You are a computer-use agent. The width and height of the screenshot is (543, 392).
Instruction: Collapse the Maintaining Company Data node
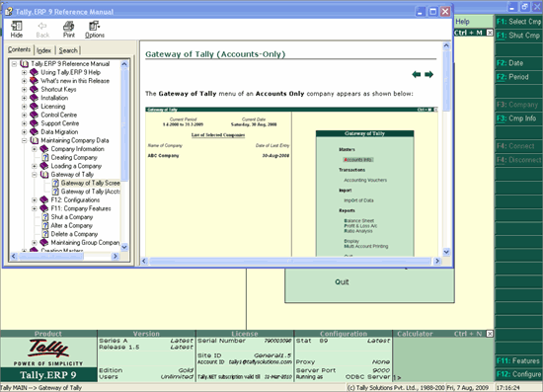[24, 140]
